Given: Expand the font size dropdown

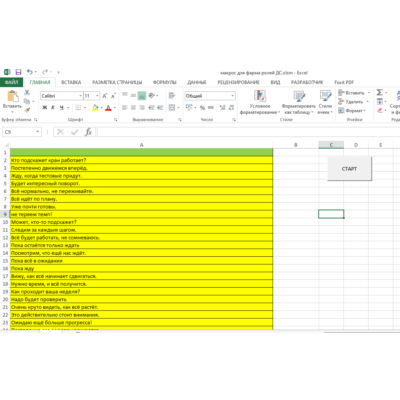Looking at the screenshot, I should click(x=97, y=96).
